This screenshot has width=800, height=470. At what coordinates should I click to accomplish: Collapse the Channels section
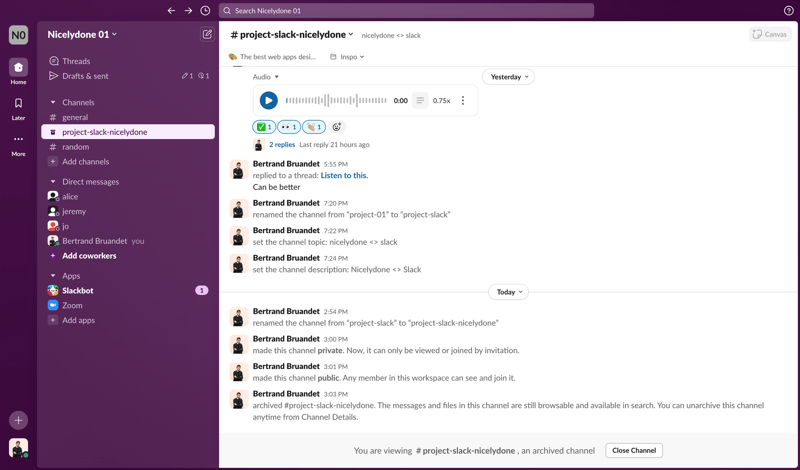click(x=53, y=103)
